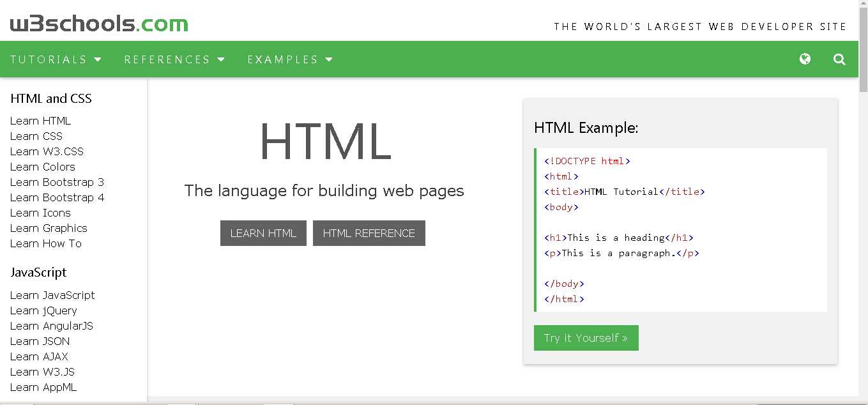Expand the Examples dropdown menu
This screenshot has width=868, height=405.
(x=291, y=59)
